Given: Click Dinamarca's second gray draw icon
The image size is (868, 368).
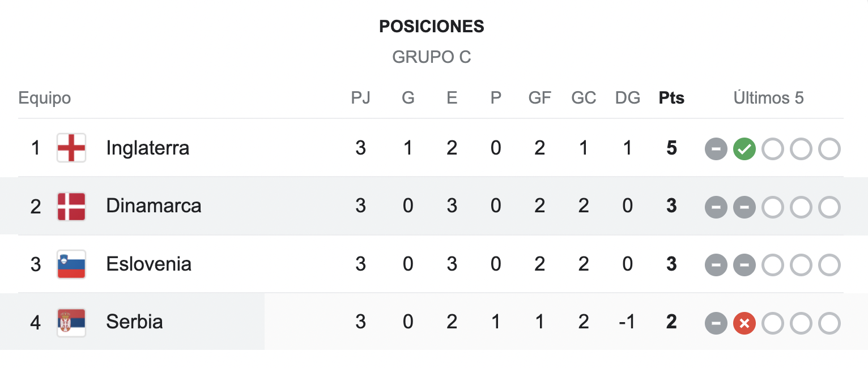Looking at the screenshot, I should click(x=744, y=207).
